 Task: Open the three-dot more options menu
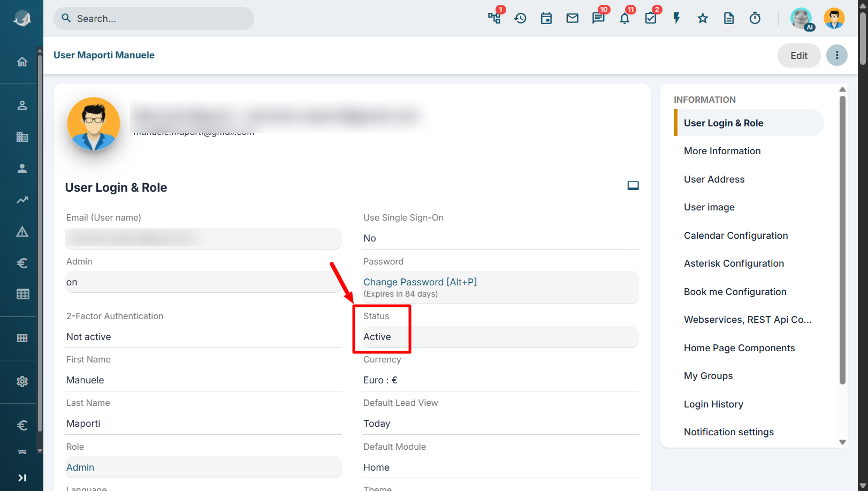coord(837,55)
